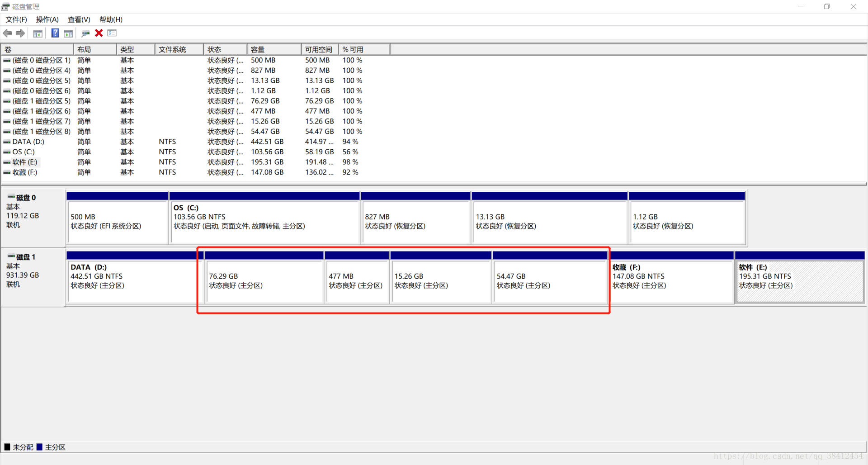The width and height of the screenshot is (868, 465).
Task: Click the 磁盘 0 disk label panel
Action: tap(33, 218)
